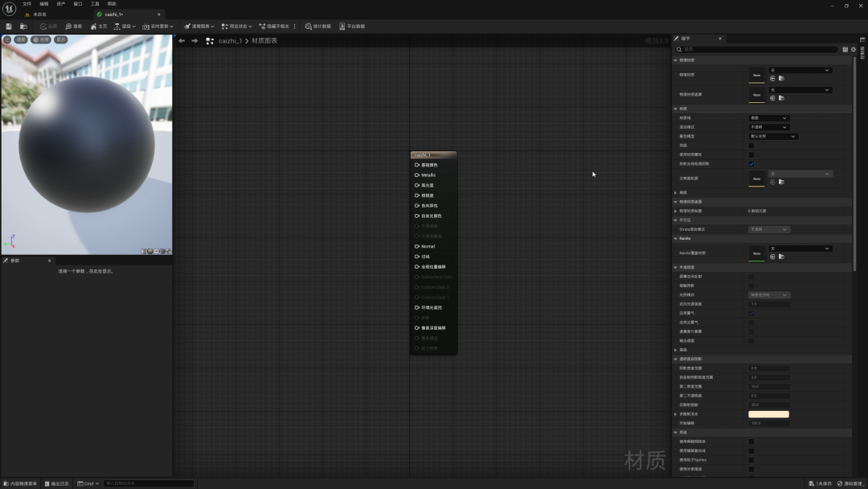Open the content drawer (内容侧滑菜单)
The height and width of the screenshot is (489, 868).
pos(20,483)
